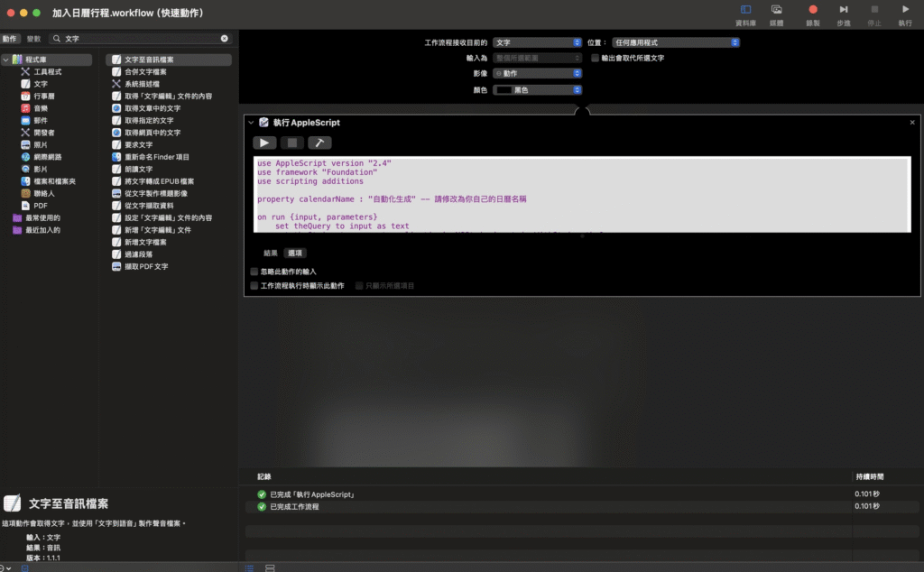This screenshot has width=924, height=572.
Task: Compile the script with the hammer button
Action: point(319,143)
